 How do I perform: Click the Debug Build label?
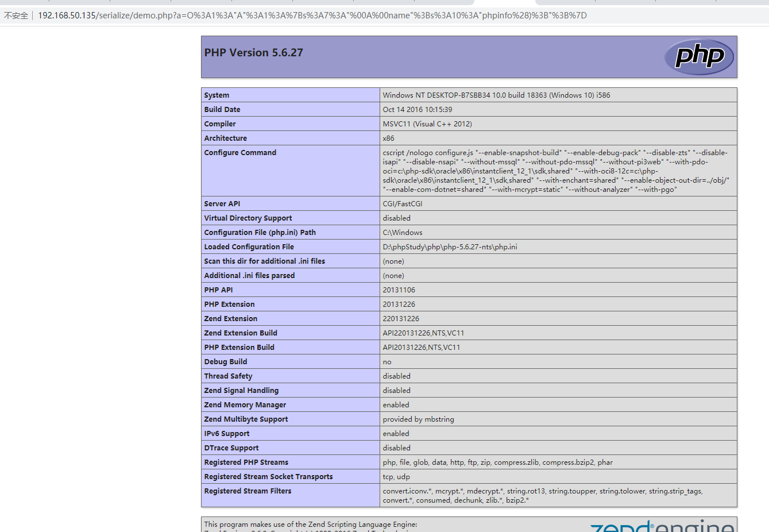coord(226,362)
